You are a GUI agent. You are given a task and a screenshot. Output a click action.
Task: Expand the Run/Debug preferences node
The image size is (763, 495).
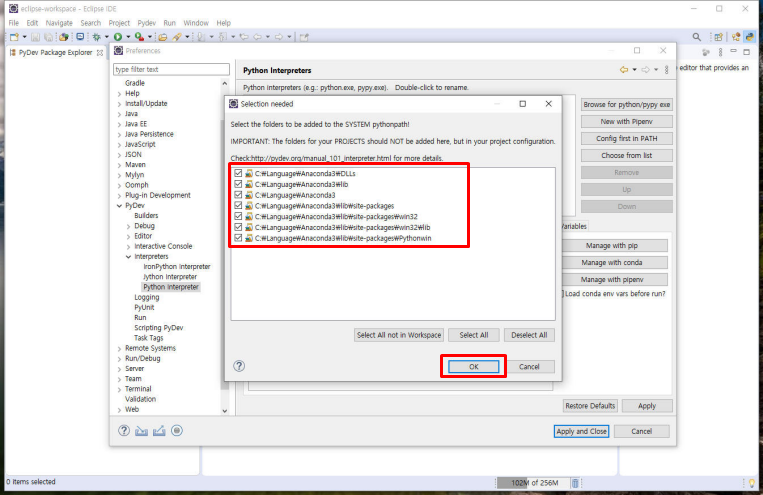120,359
